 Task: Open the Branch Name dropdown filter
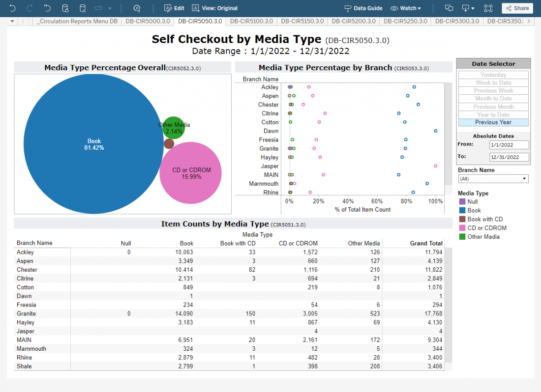coord(493,179)
